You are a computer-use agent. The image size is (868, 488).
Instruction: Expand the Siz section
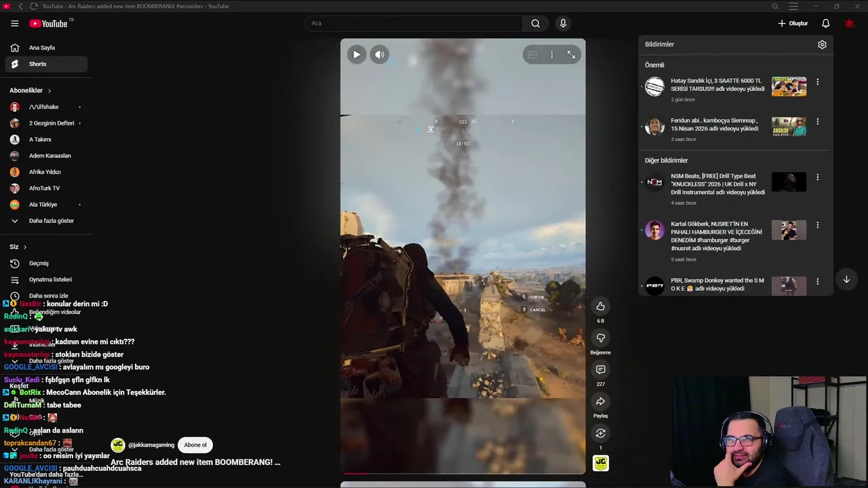pyautogui.click(x=18, y=247)
